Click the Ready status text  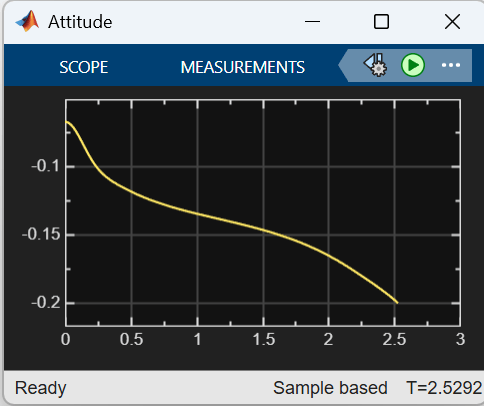click(x=41, y=389)
